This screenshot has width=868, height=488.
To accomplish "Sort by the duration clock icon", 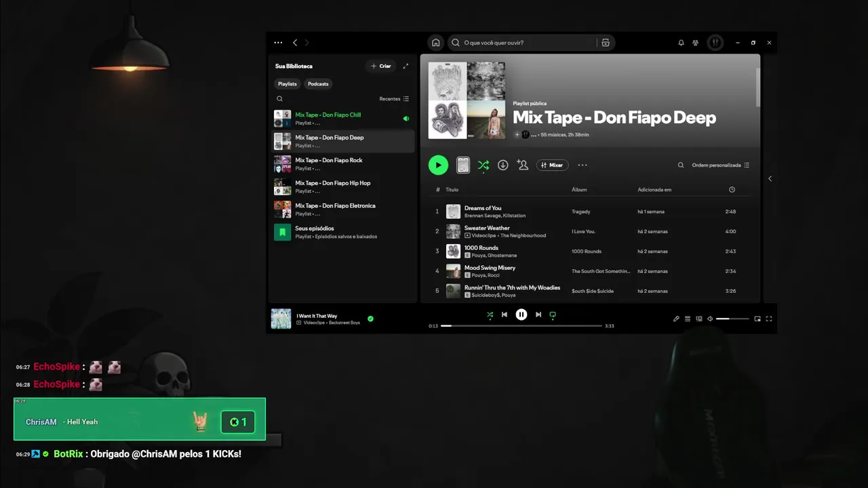I will point(732,190).
